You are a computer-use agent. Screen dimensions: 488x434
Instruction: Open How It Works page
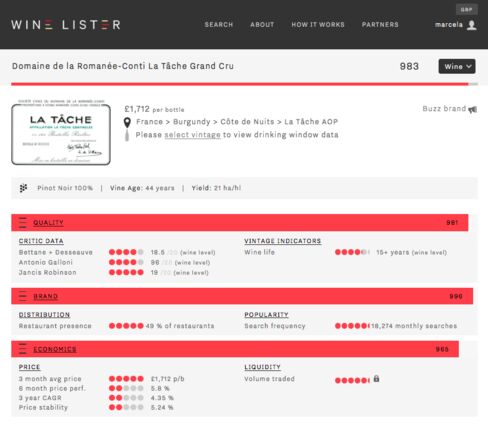[318, 25]
